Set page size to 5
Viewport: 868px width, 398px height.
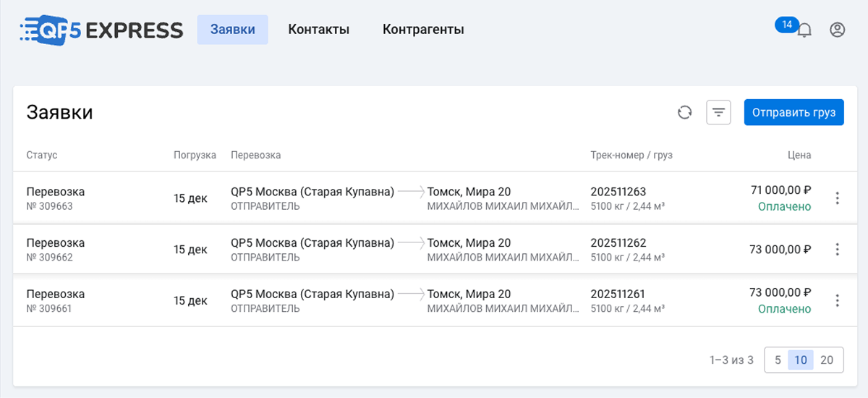778,360
